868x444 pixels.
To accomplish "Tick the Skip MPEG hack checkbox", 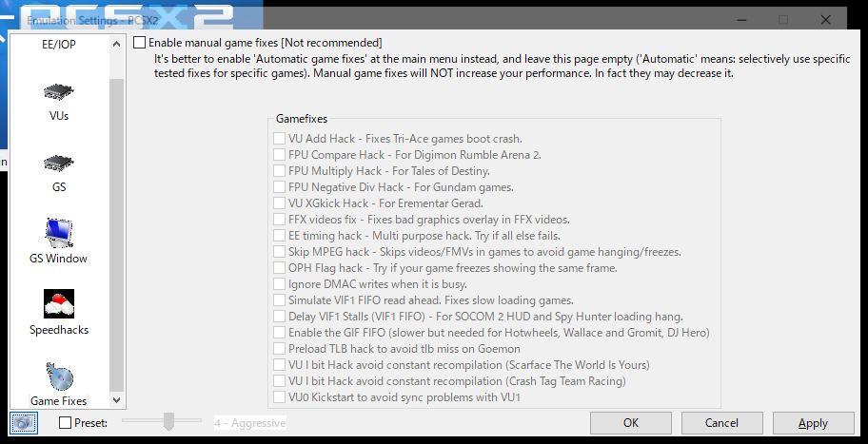I will coord(280,252).
